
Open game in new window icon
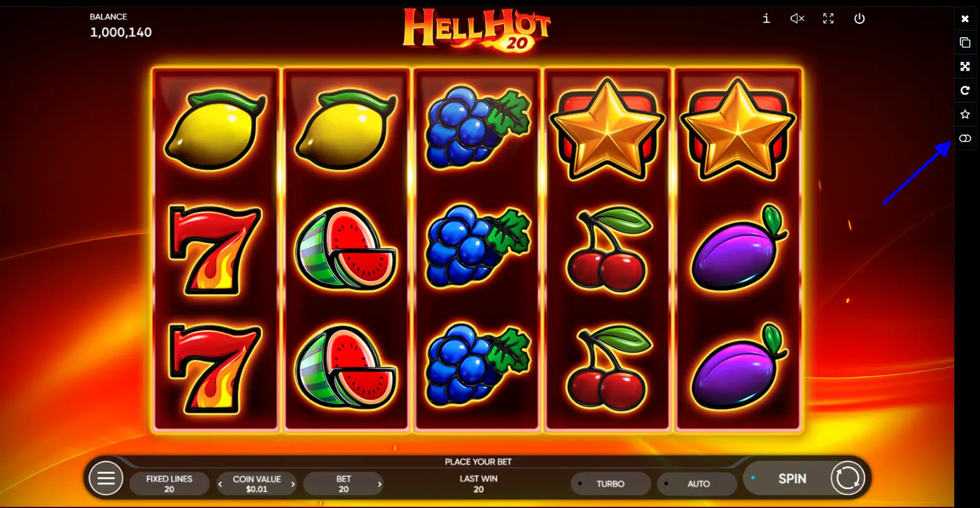965,42
